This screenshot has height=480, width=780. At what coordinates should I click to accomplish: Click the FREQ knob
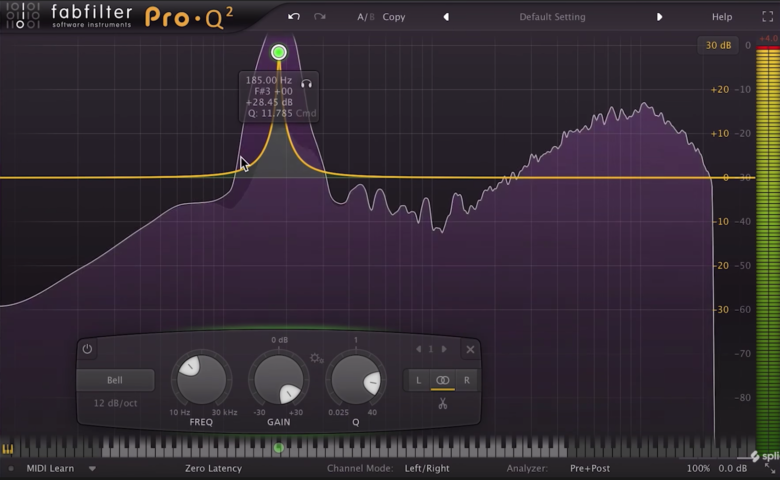[201, 380]
